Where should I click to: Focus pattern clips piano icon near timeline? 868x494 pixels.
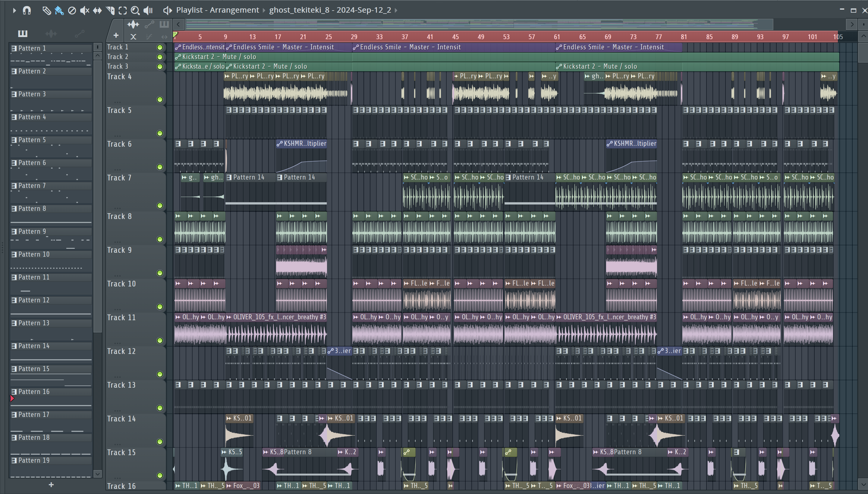[164, 24]
